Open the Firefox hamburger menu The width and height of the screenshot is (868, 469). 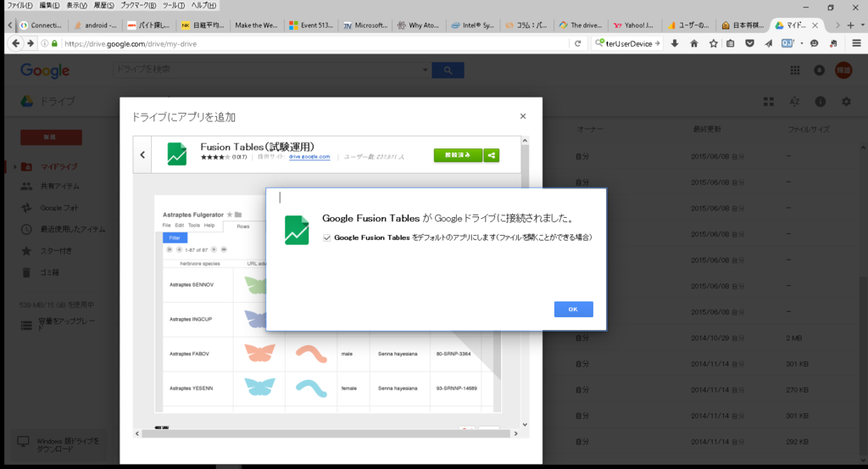(x=856, y=43)
